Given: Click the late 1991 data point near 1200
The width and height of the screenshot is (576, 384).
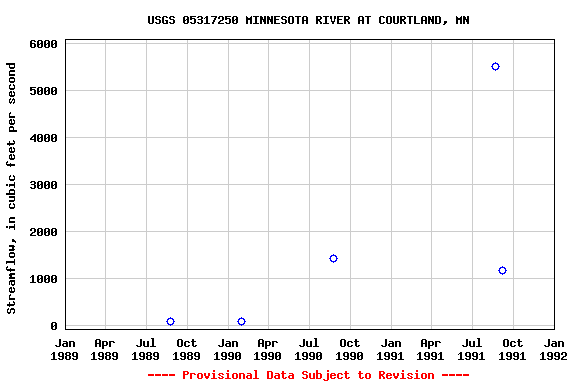Looking at the screenshot, I should pyautogui.click(x=502, y=270).
